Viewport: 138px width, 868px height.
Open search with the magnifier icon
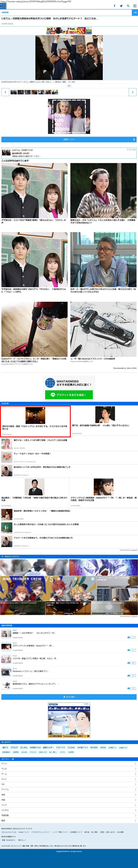click(x=128, y=6)
